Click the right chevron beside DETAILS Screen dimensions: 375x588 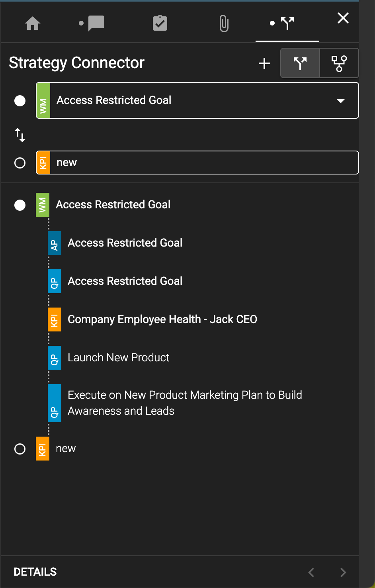(343, 572)
